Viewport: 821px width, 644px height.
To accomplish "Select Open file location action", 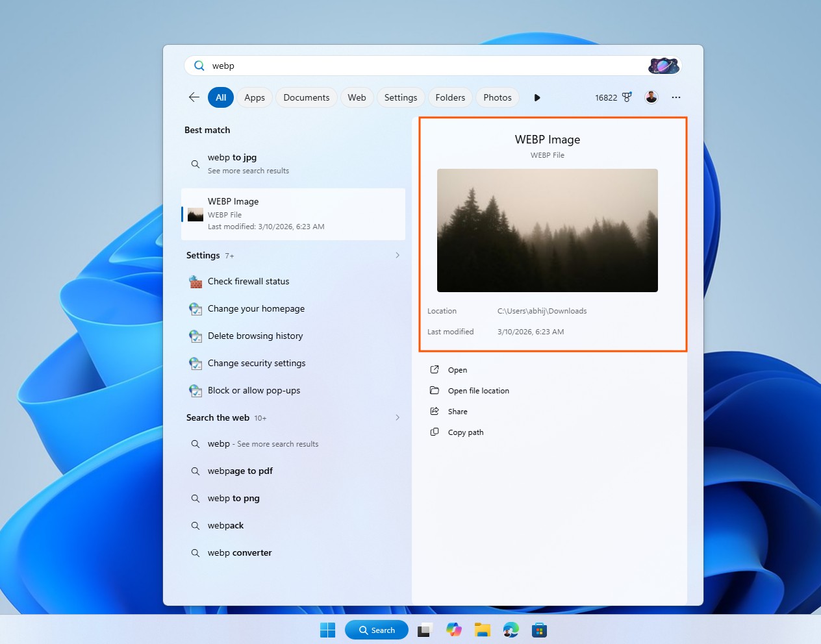I will click(x=477, y=390).
